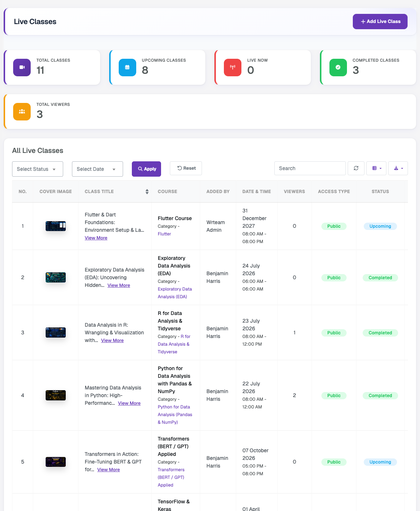Open Python for Data Analysis category link
The height and width of the screenshot is (511, 420).
pos(175,415)
